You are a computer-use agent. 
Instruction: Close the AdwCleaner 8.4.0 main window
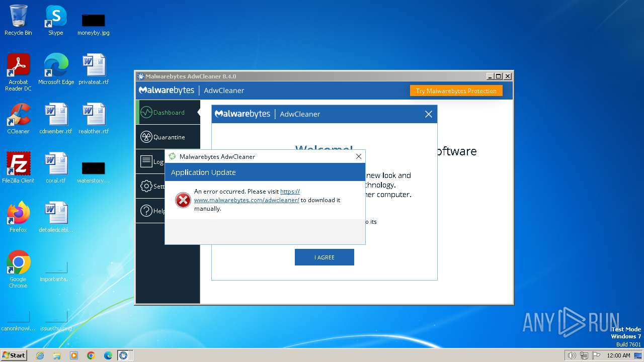(x=508, y=76)
